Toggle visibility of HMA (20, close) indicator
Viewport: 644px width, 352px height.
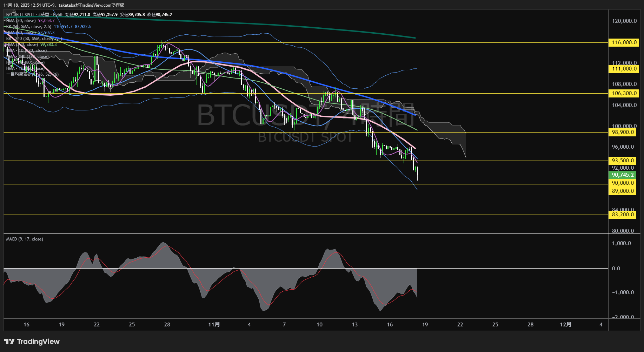click(x=22, y=21)
